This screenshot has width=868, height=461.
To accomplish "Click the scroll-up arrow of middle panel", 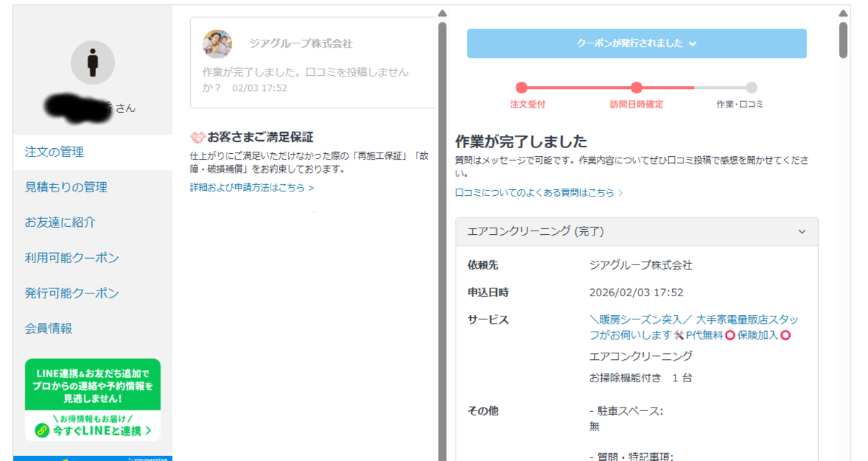I will (x=442, y=13).
